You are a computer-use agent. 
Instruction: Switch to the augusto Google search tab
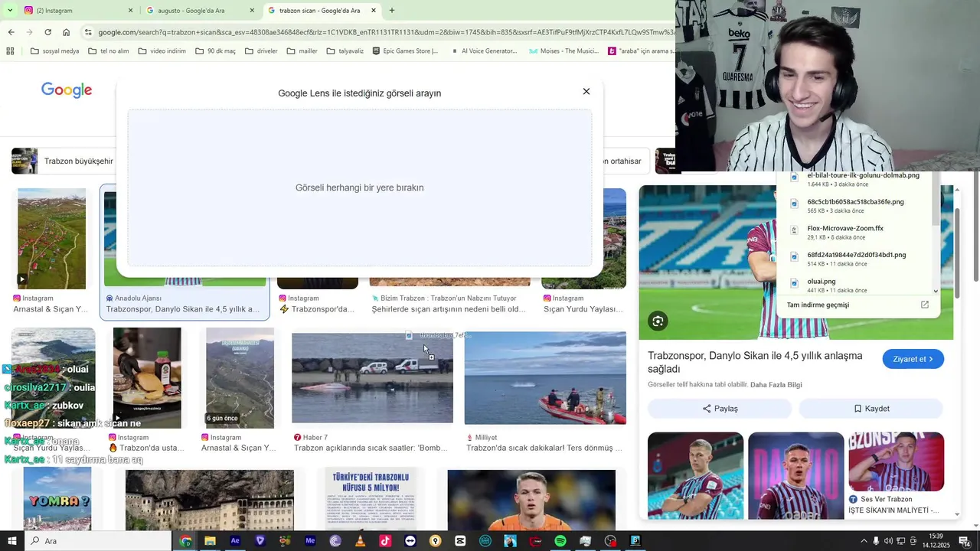201,11
